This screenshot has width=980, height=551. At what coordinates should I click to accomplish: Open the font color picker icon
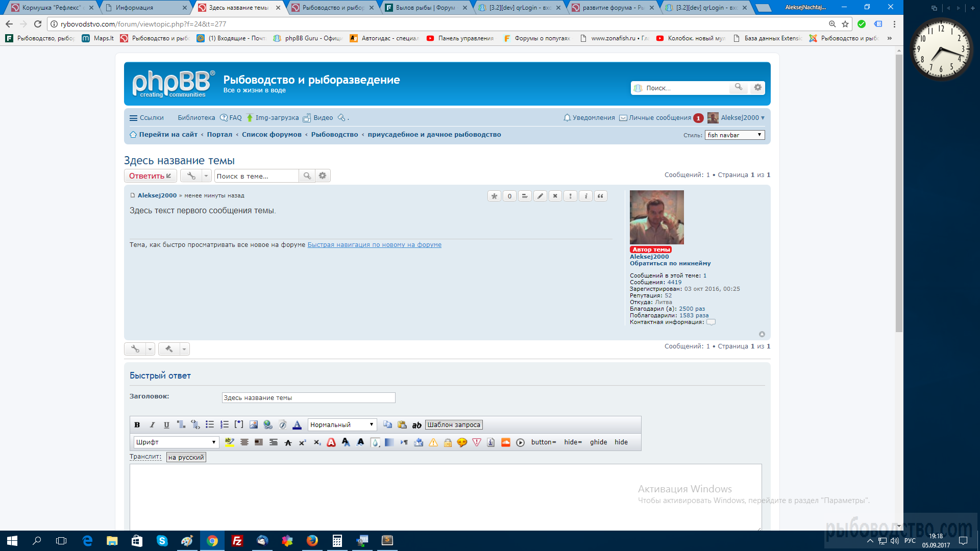297,424
